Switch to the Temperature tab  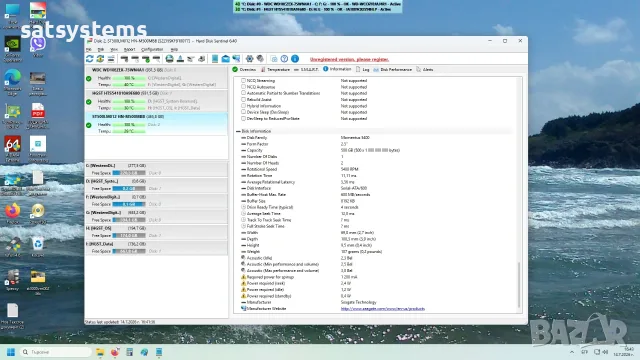pyautogui.click(x=276, y=70)
